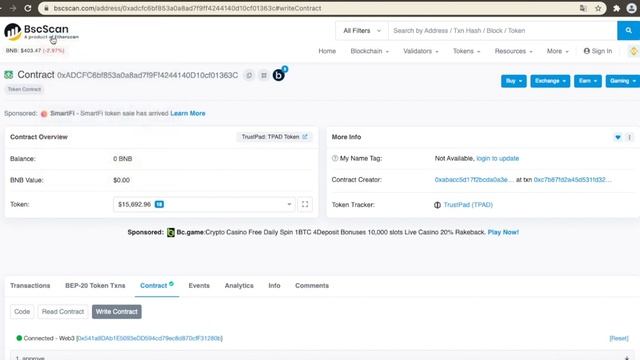This screenshot has height=360, width=640.
Task: Show the contract Code view
Action: (22, 311)
